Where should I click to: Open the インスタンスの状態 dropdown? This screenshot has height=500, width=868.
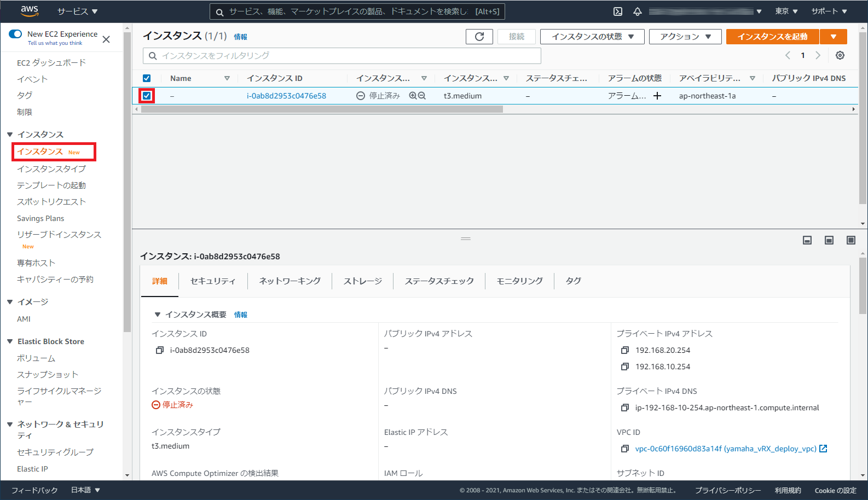(x=592, y=37)
